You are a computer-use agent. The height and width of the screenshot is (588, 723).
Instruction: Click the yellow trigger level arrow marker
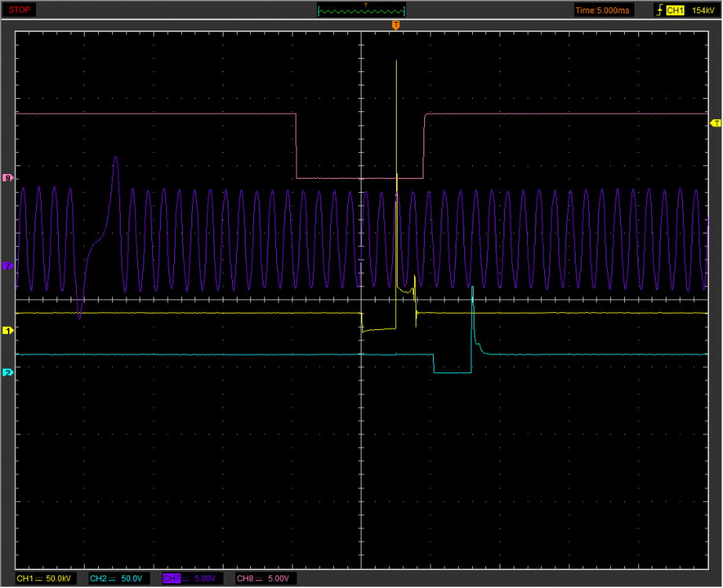coord(714,123)
